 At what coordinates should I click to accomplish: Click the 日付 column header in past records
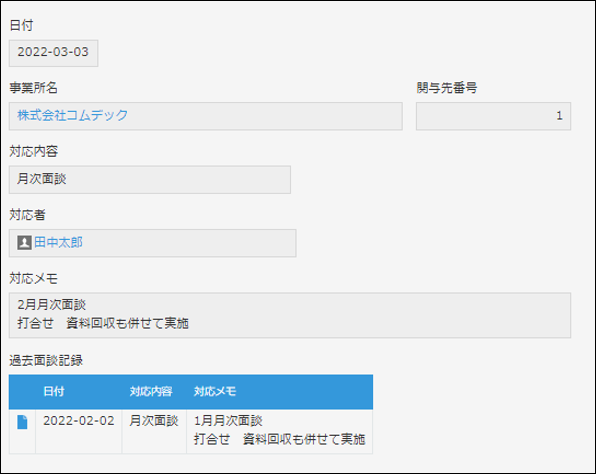(54, 392)
